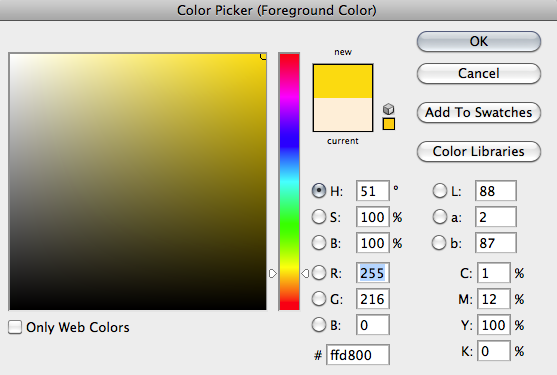Click the right hue slider arrow
This screenshot has height=375, width=557.
(x=305, y=273)
